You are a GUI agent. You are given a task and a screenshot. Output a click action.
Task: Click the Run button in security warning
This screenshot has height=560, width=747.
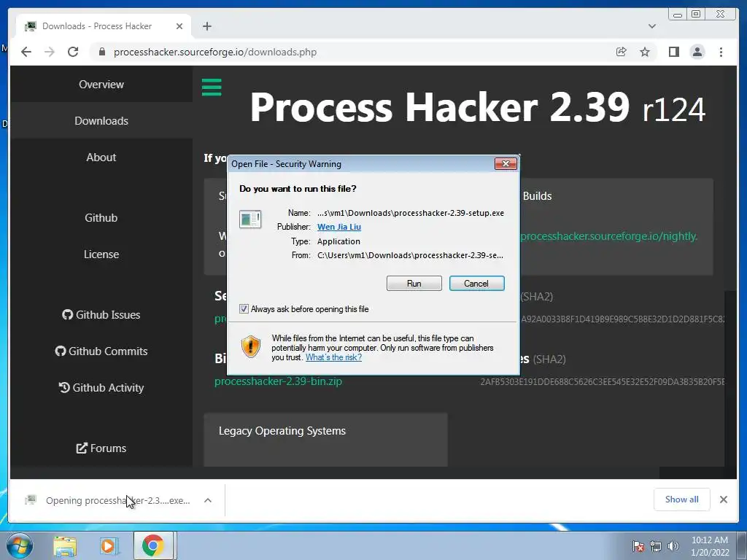pyautogui.click(x=414, y=284)
